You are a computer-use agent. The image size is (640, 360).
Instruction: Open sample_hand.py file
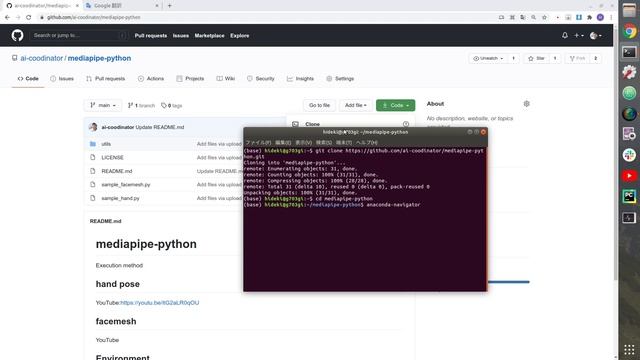point(120,198)
